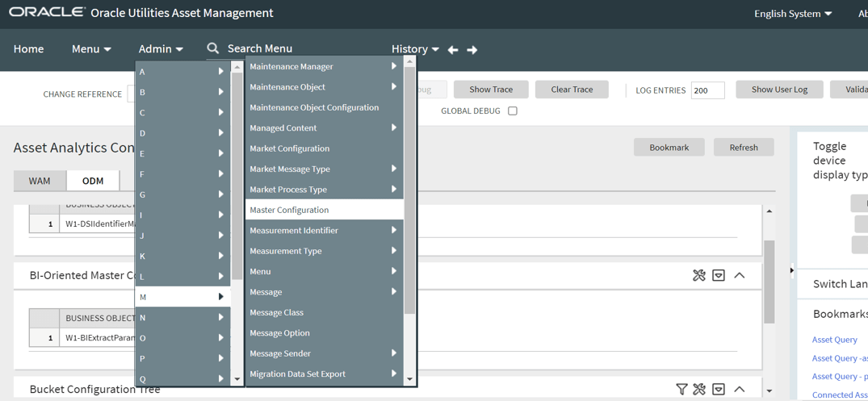
Task: Select letter A in Admin menu
Action: coord(182,71)
